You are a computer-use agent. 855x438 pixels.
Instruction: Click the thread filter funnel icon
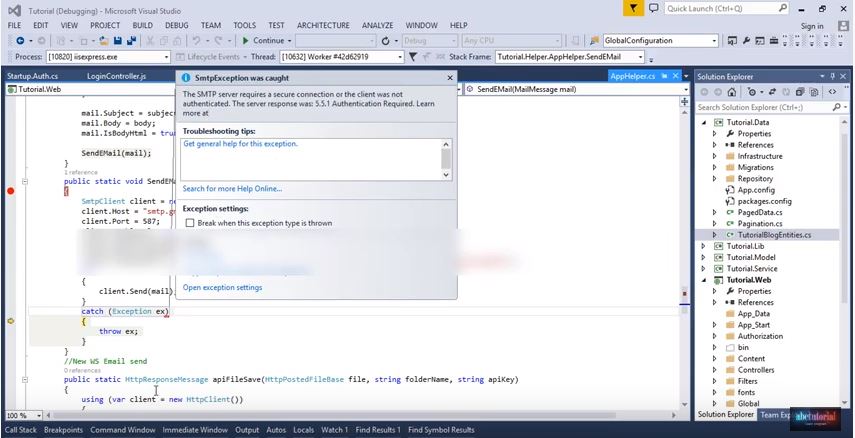[x=413, y=57]
